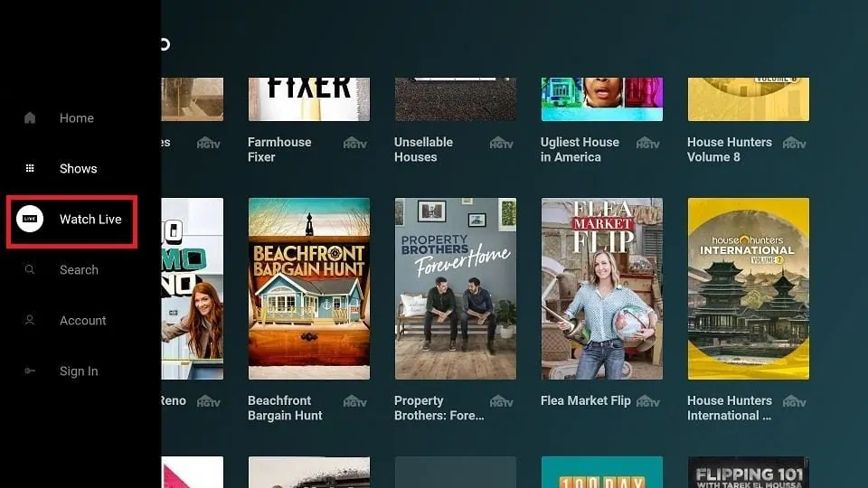Click Beachfront Bargain Hunt title text
868x488 pixels.
pos(285,408)
